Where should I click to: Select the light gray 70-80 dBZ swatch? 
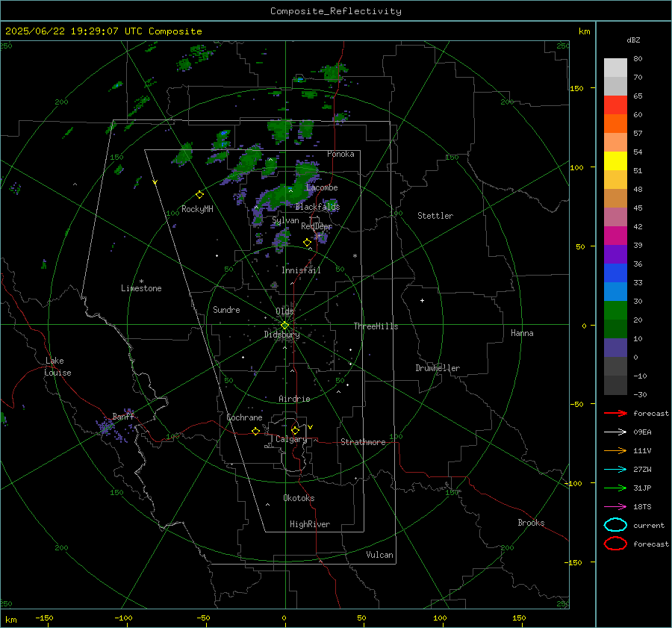(x=615, y=68)
